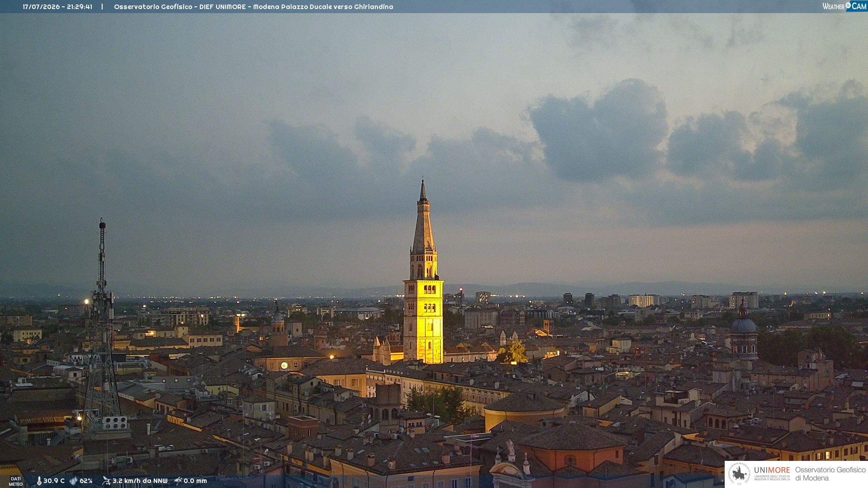
Task: Click the WeatherCam logo
Action: point(844,6)
